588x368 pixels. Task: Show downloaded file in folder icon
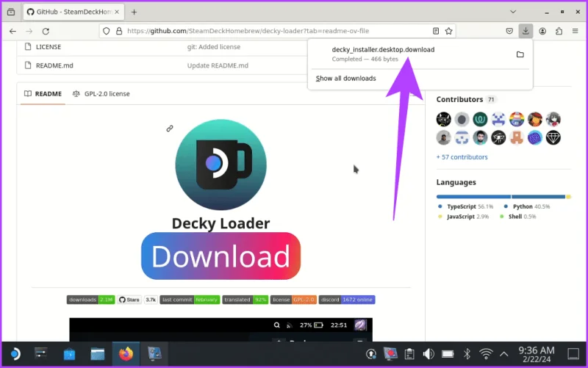click(x=520, y=54)
